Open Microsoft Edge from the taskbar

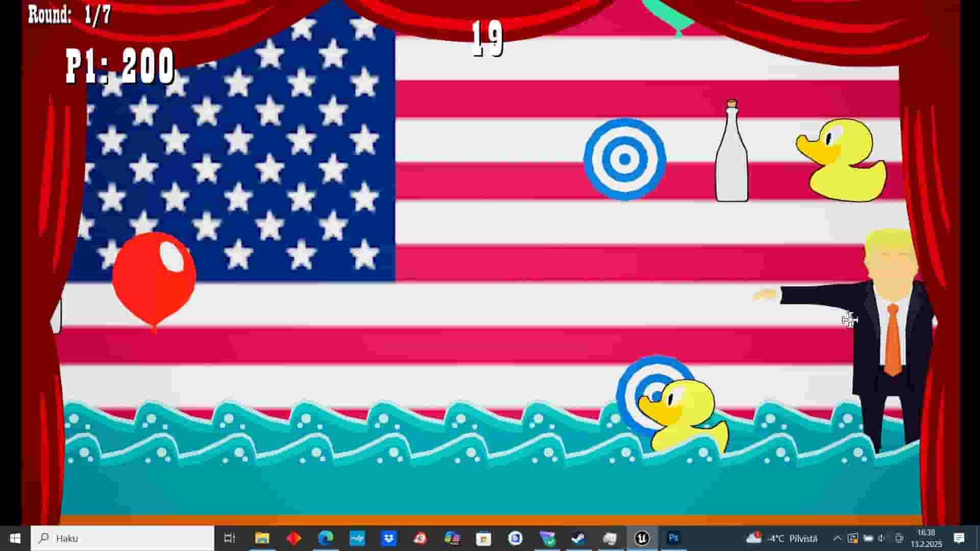coord(326,538)
